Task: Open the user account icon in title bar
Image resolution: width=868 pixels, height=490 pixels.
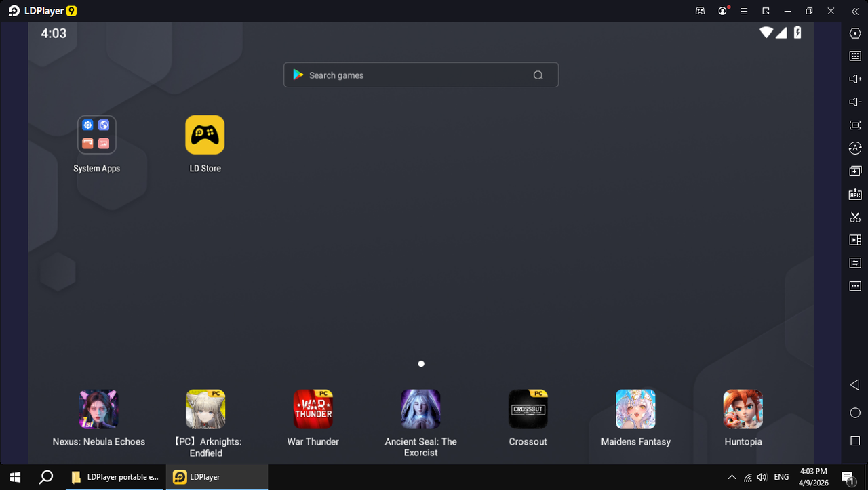Action: pyautogui.click(x=723, y=11)
